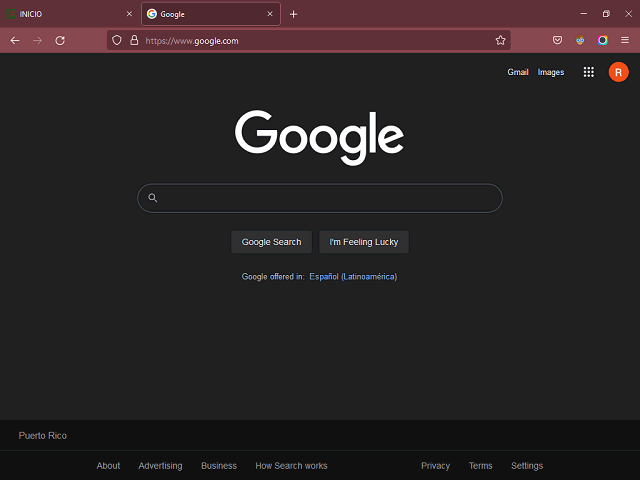
Task: Open the colorful ring extension icon
Action: (602, 40)
